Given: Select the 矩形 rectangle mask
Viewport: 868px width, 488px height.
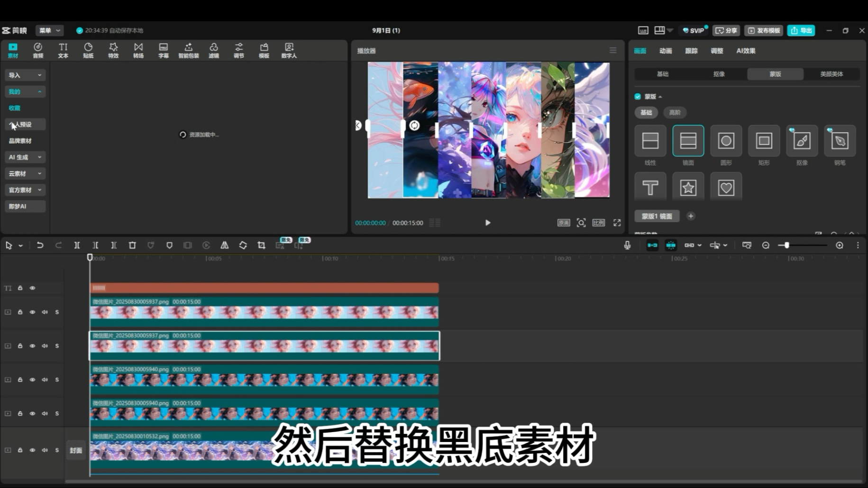Looking at the screenshot, I should click(764, 141).
